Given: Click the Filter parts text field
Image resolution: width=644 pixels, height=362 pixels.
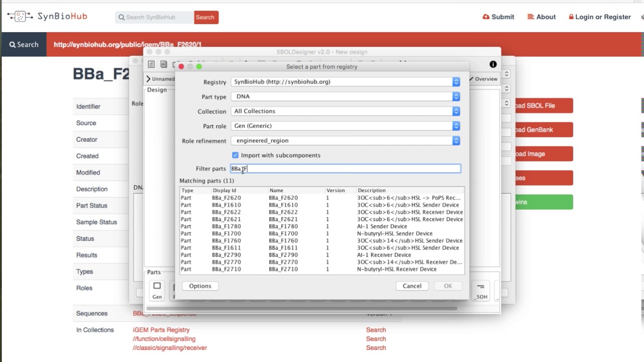Looking at the screenshot, I should (346, 168).
